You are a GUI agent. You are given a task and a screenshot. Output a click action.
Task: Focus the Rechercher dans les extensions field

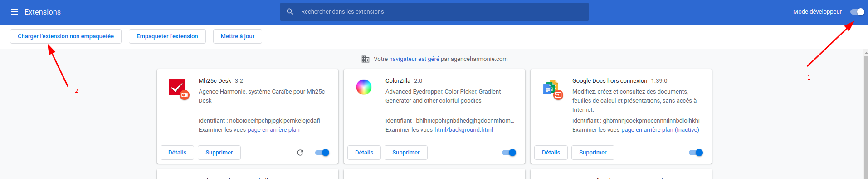tap(434, 12)
